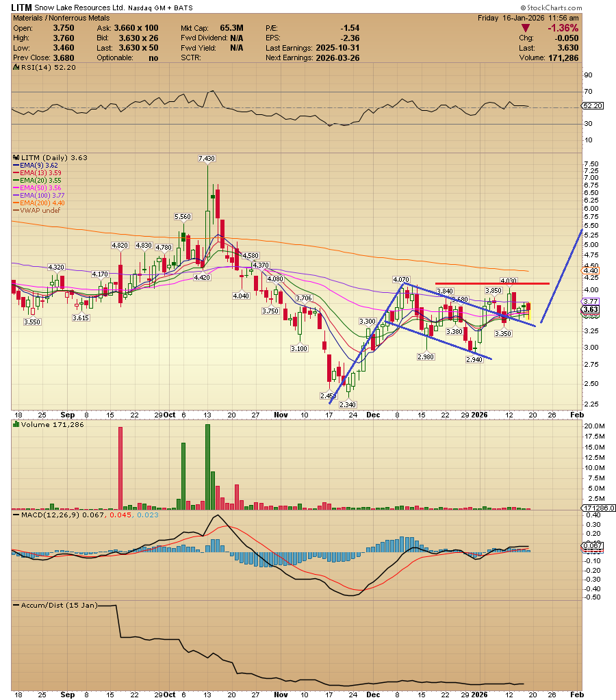Click the 3.350 price label
Screen dimensions: 616x700
click(x=503, y=333)
